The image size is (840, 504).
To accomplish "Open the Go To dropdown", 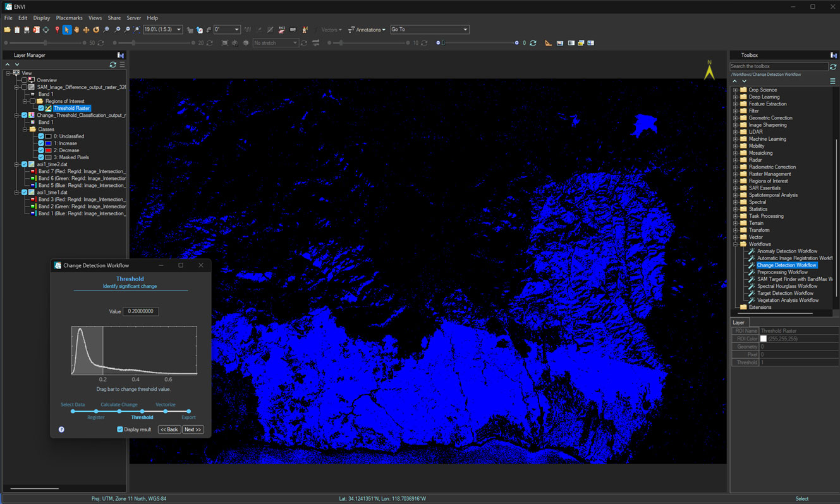I will (x=465, y=30).
